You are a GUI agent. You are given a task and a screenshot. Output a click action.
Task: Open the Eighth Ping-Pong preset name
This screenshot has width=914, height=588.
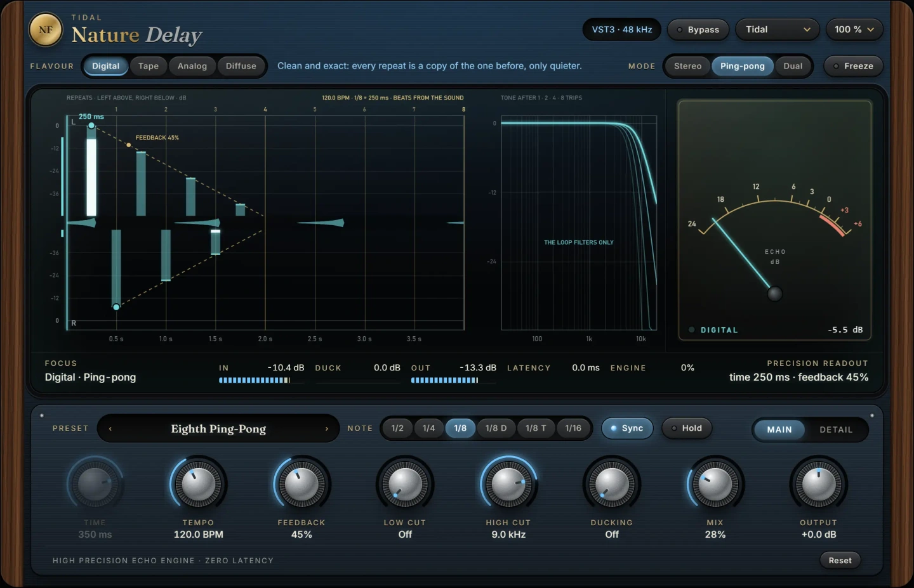point(218,429)
